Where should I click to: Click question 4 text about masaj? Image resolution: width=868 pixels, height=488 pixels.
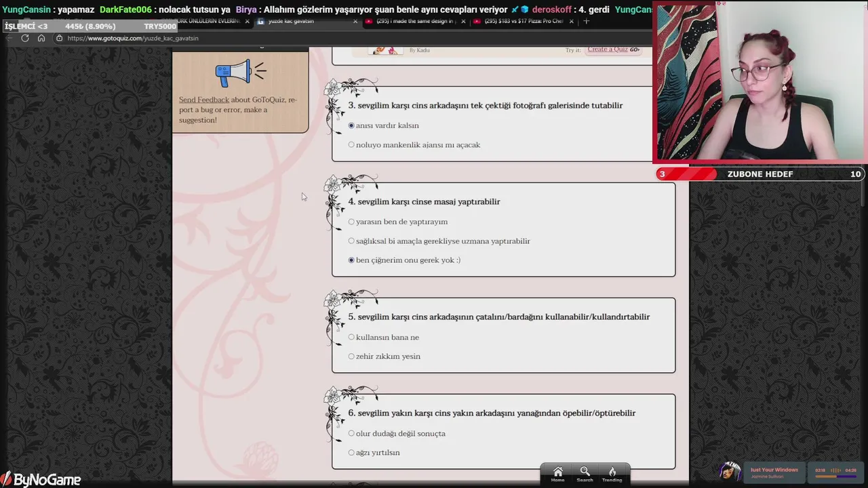(424, 201)
